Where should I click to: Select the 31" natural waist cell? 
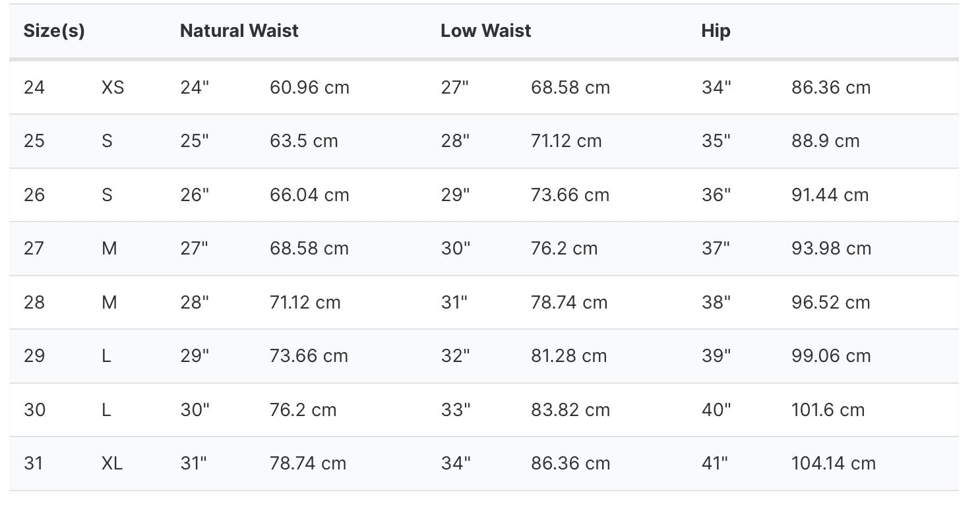click(x=194, y=464)
